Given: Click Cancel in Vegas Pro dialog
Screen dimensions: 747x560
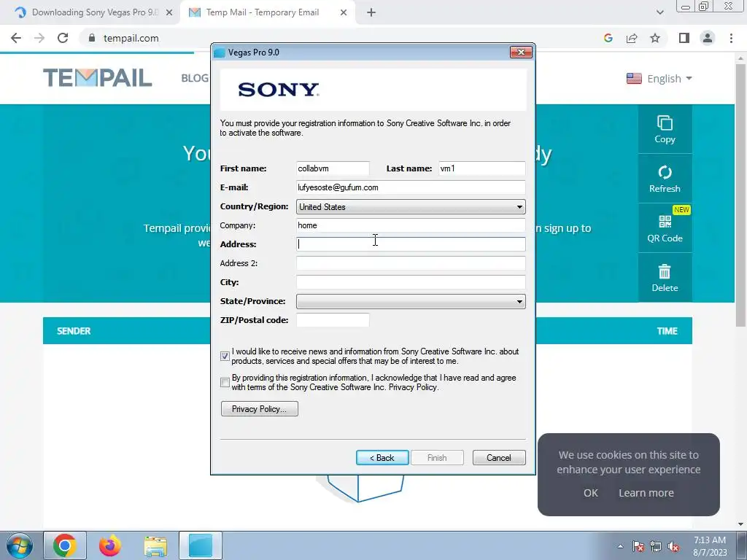Looking at the screenshot, I should [499, 458].
